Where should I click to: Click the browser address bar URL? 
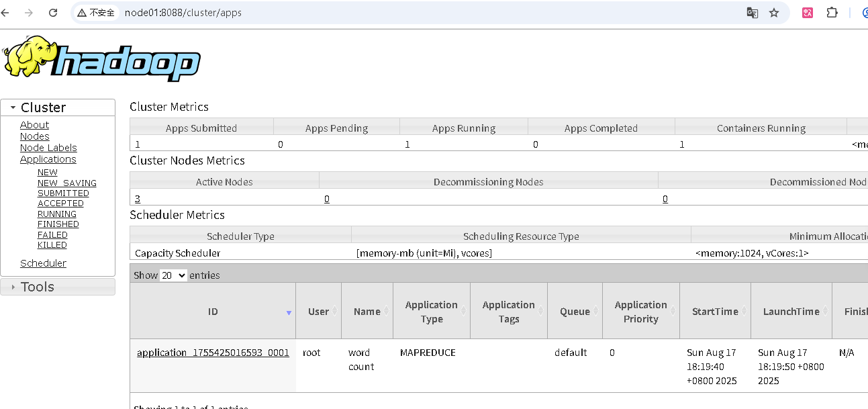pos(183,13)
